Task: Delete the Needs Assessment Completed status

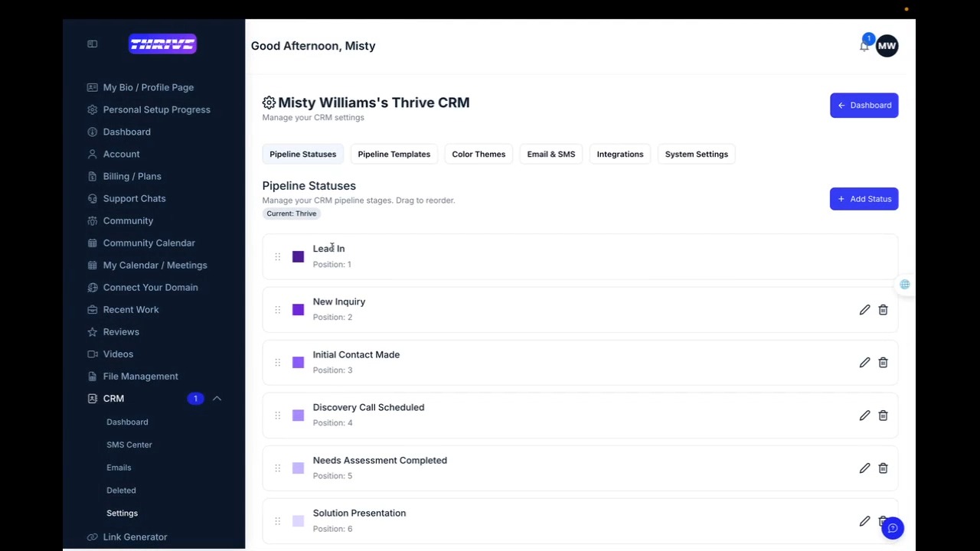Action: tap(883, 468)
